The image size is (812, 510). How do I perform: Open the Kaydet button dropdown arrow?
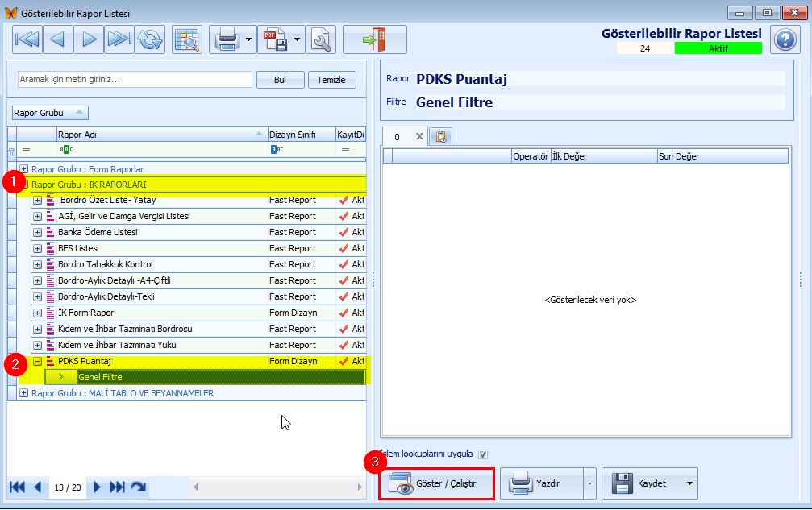click(689, 483)
